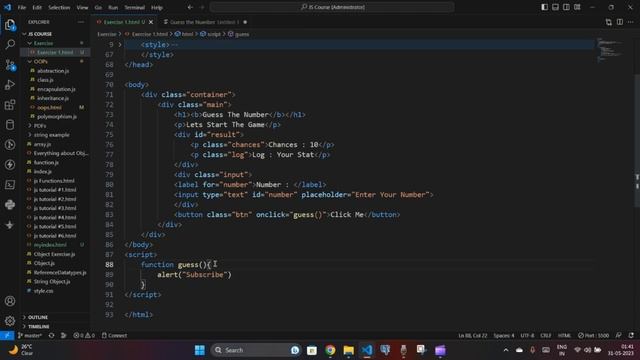Click the notifications bell in status bar
The image size is (640, 360).
(x=631, y=336)
